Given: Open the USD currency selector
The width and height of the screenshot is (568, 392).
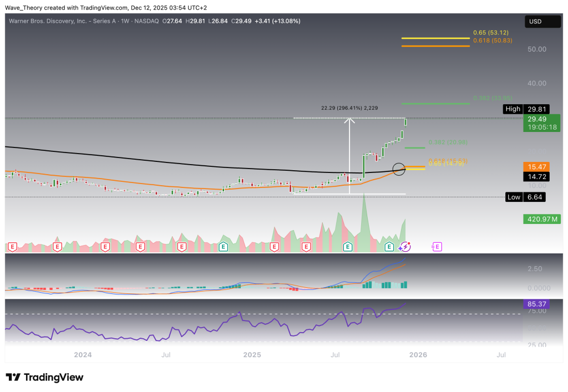Looking at the screenshot, I should pos(541,22).
